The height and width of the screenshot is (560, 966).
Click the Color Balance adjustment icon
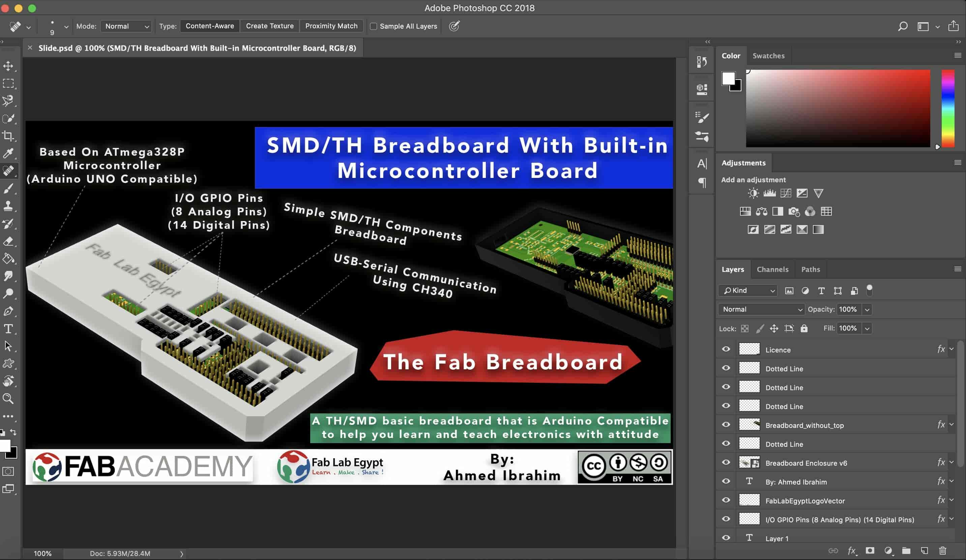point(761,212)
